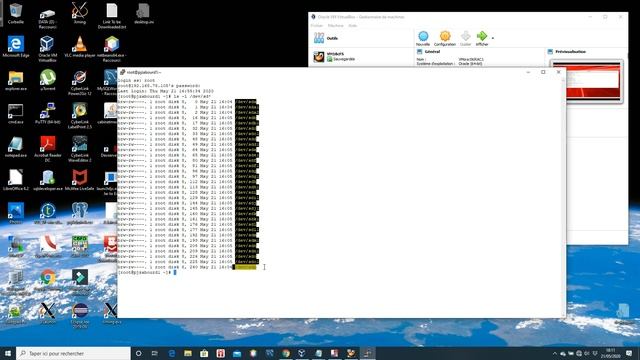
Task: Click the Prévisualisation section header in VirtualBox
Action: 571,52
